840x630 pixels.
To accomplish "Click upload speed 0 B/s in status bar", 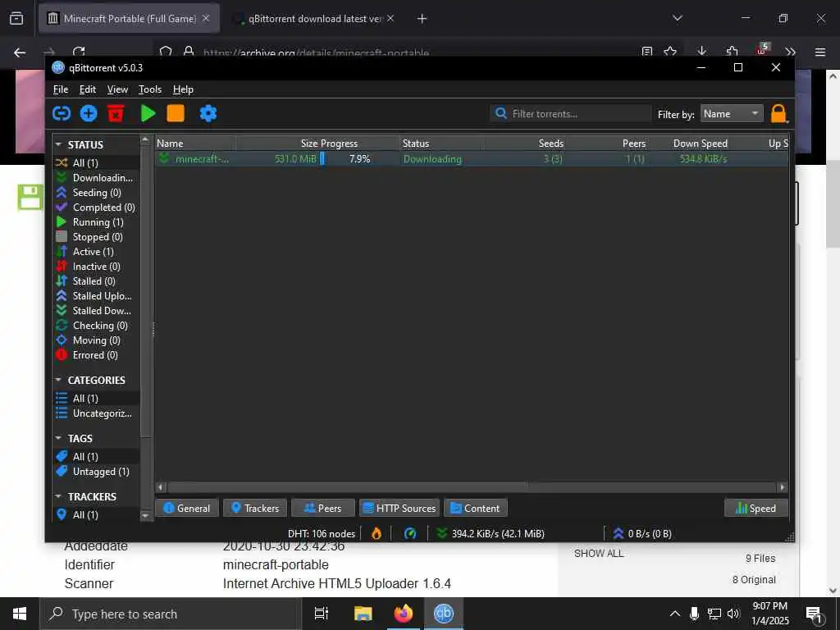I will (x=642, y=533).
